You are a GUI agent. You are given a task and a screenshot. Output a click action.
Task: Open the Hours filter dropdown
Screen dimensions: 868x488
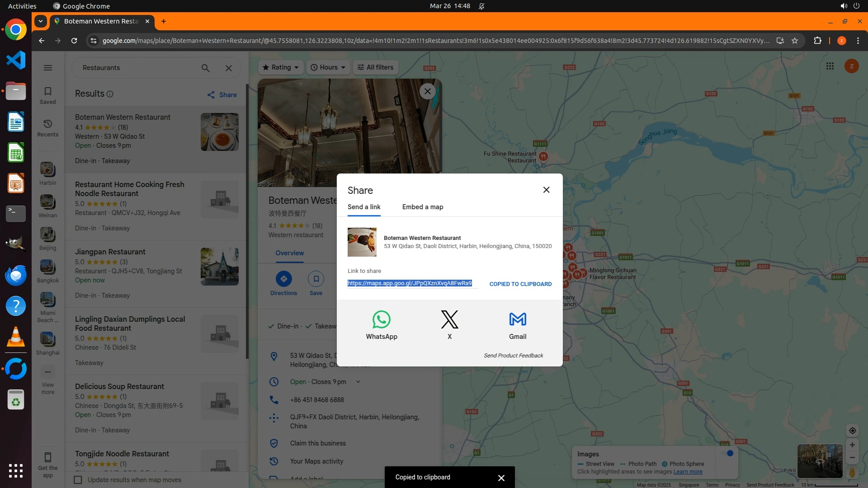tap(328, 67)
